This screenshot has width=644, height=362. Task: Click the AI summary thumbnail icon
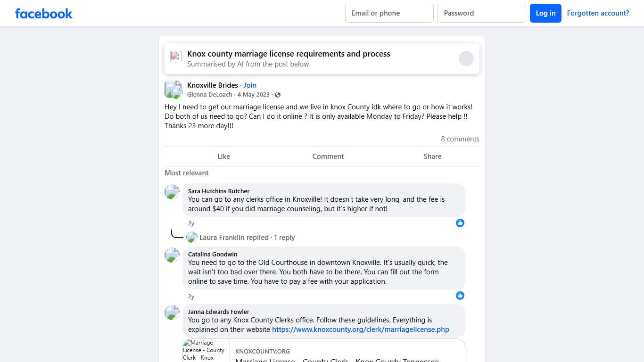176,57
